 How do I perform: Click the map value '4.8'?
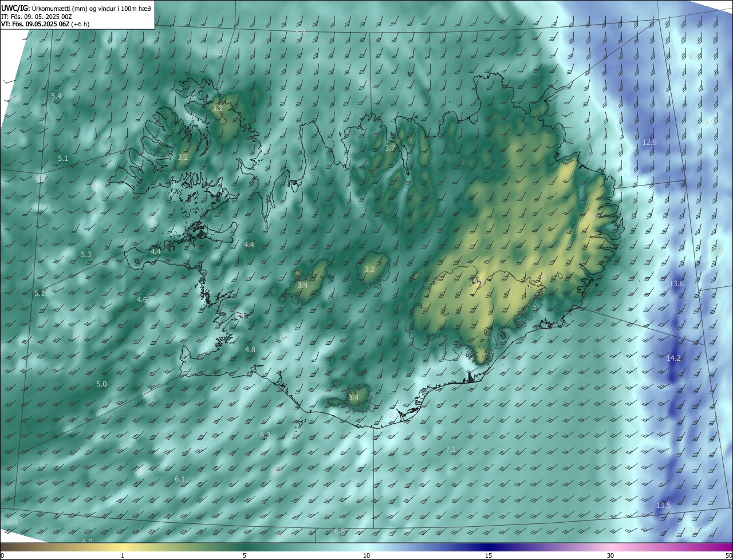(250, 349)
